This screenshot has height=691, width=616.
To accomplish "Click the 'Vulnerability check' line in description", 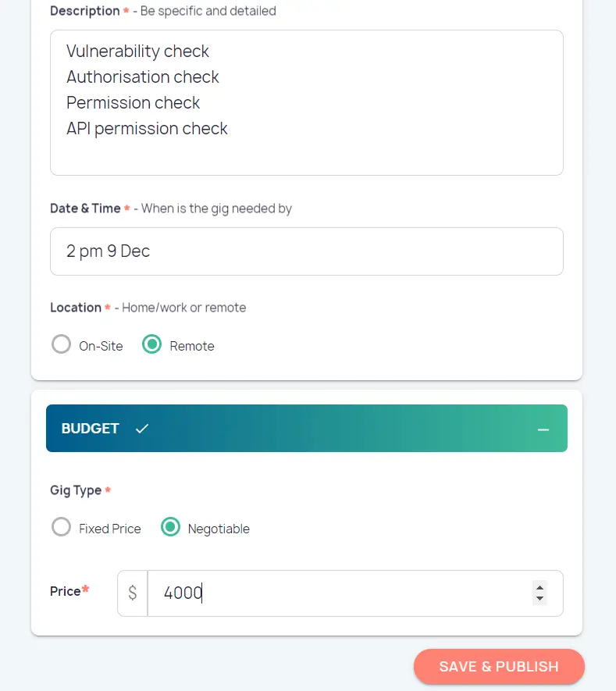I will [137, 52].
